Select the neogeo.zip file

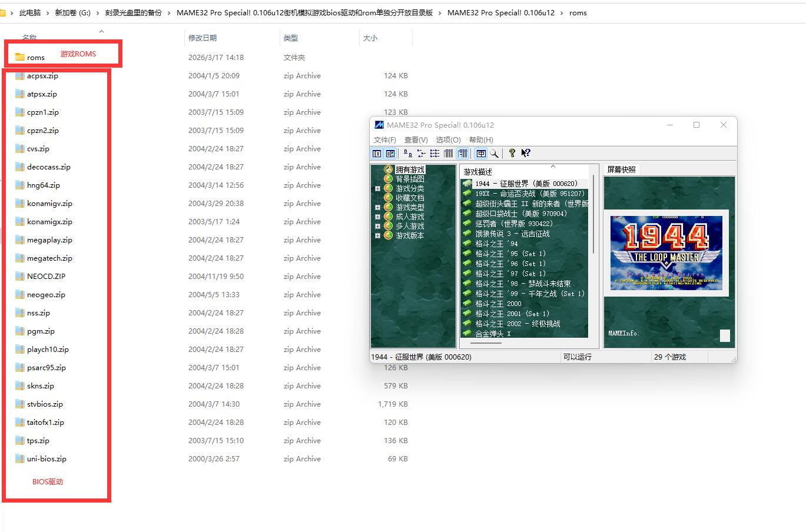pos(46,295)
